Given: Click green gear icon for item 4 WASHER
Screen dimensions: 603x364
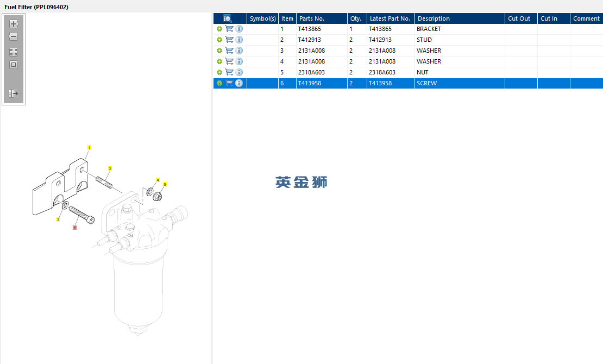Looking at the screenshot, I should (x=219, y=61).
